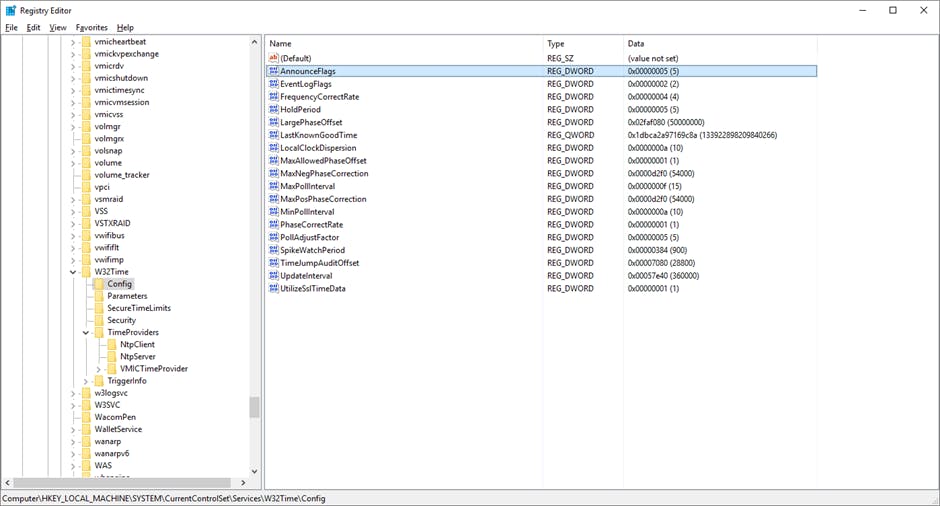Click the Registry Editor title bar icon

(10, 10)
